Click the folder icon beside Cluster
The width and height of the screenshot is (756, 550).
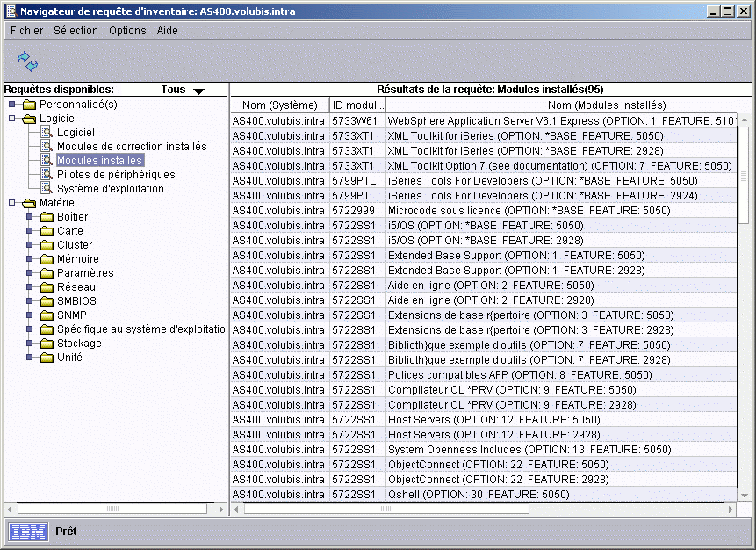47,245
